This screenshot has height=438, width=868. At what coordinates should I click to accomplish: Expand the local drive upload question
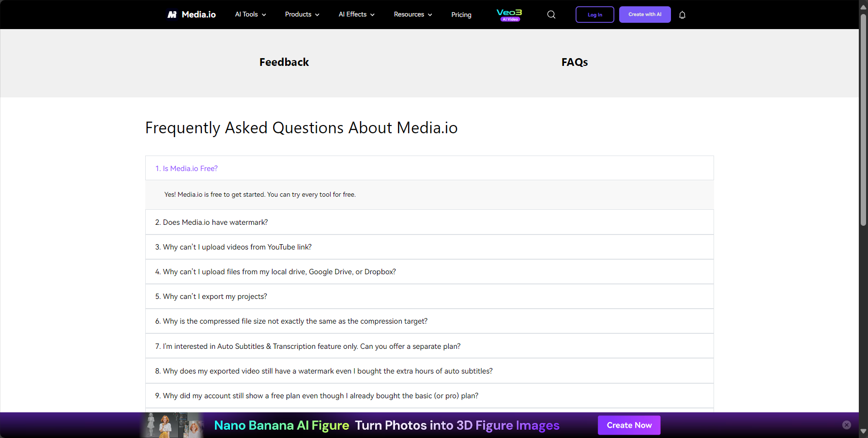[x=429, y=272]
